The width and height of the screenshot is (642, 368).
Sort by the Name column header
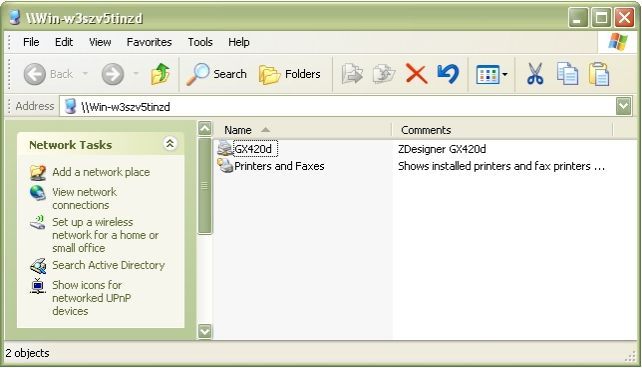pos(303,130)
